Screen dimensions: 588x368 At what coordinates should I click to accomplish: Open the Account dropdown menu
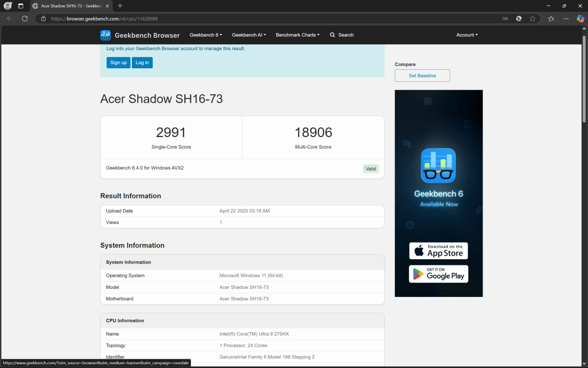466,35
